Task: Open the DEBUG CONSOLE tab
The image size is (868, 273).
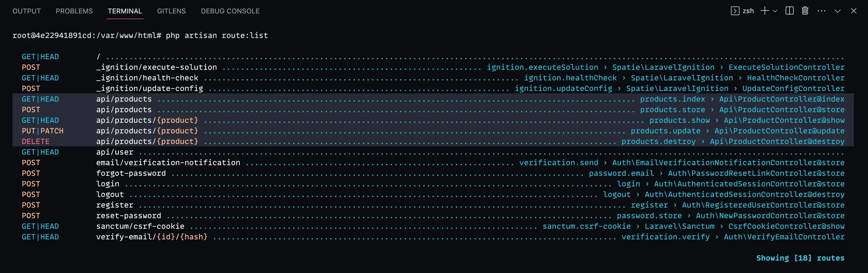Action: coord(230,11)
